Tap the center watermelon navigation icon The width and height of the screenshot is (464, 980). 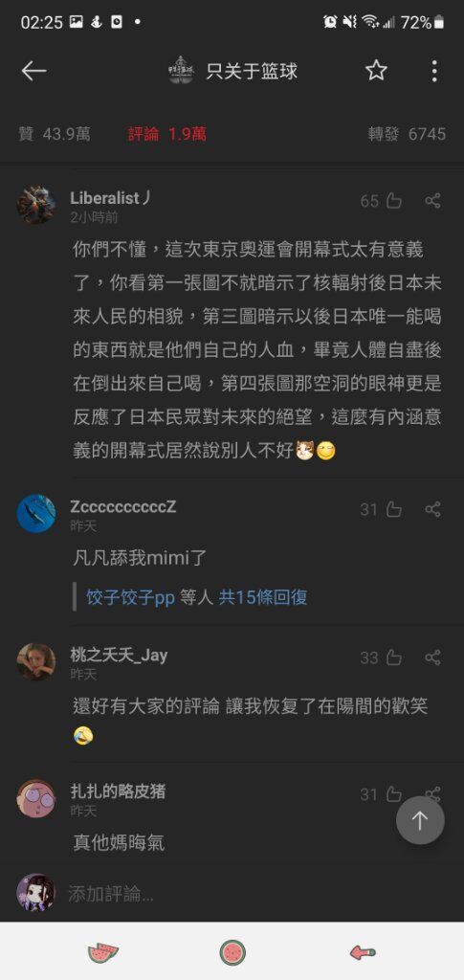click(x=232, y=952)
